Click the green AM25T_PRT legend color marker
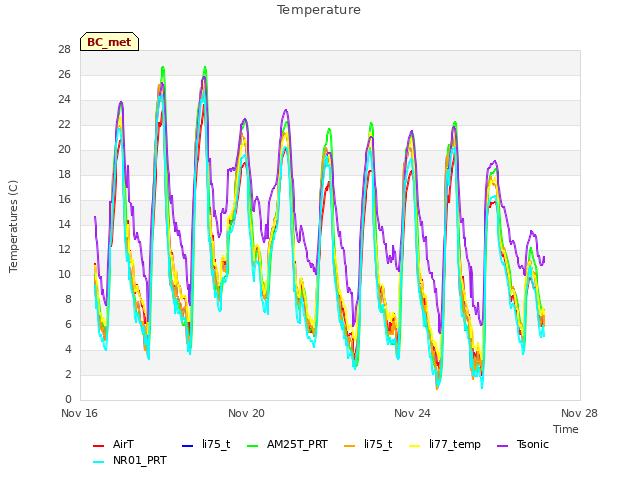 tap(253, 446)
